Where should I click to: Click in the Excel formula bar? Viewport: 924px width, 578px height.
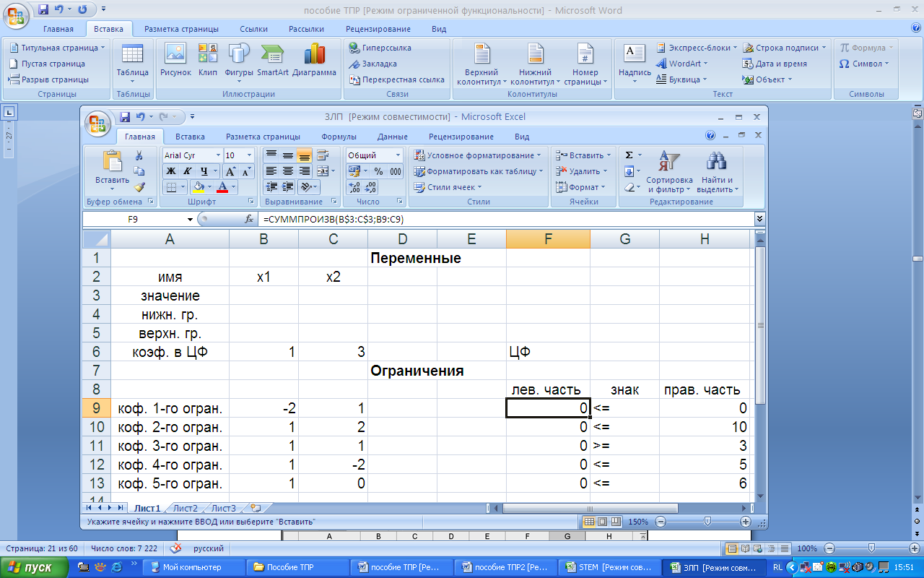(507, 219)
